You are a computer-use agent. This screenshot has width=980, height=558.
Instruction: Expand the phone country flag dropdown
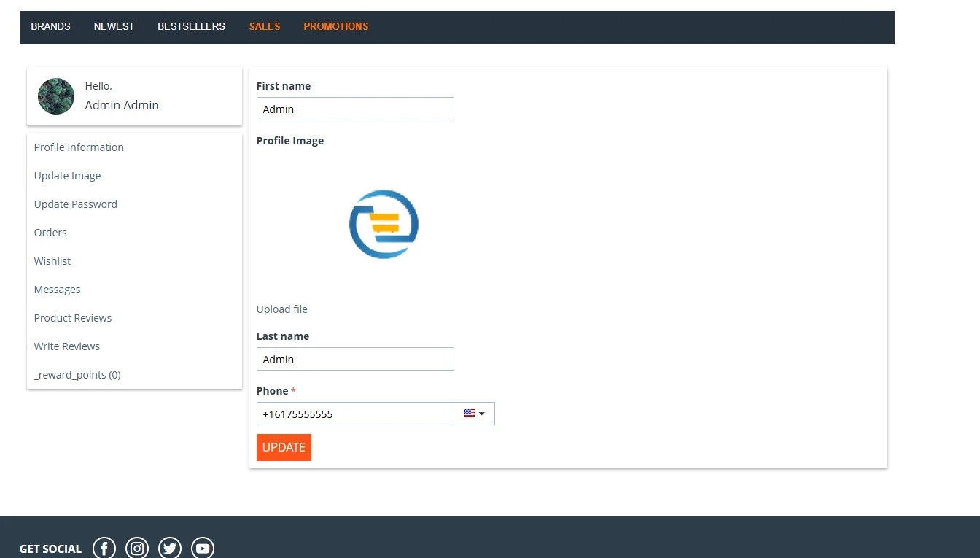[x=474, y=414]
